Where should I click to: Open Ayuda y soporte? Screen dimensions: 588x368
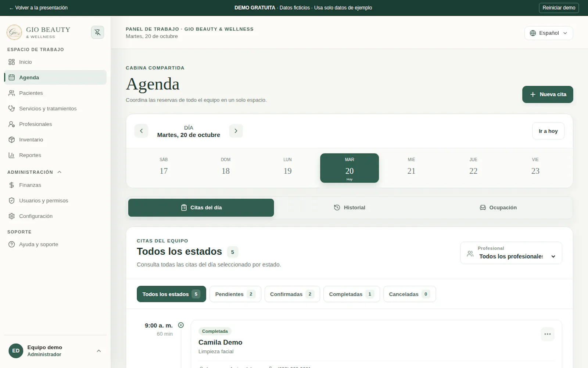coord(55,244)
